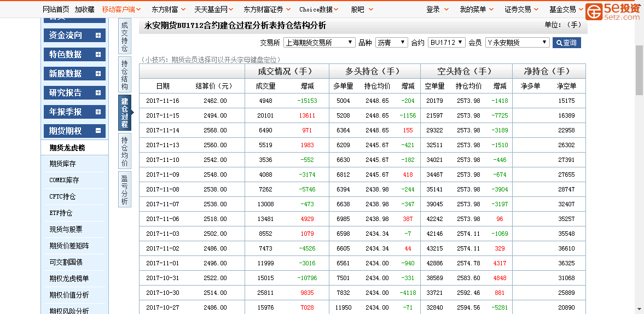Image resolution: width=644 pixels, height=314 pixels.
Task: Click the 空单量 column header
Action: pos(434,86)
